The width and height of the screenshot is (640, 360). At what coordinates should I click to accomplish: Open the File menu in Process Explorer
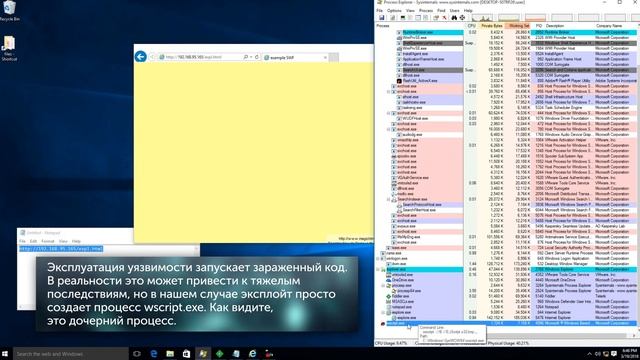(x=380, y=11)
